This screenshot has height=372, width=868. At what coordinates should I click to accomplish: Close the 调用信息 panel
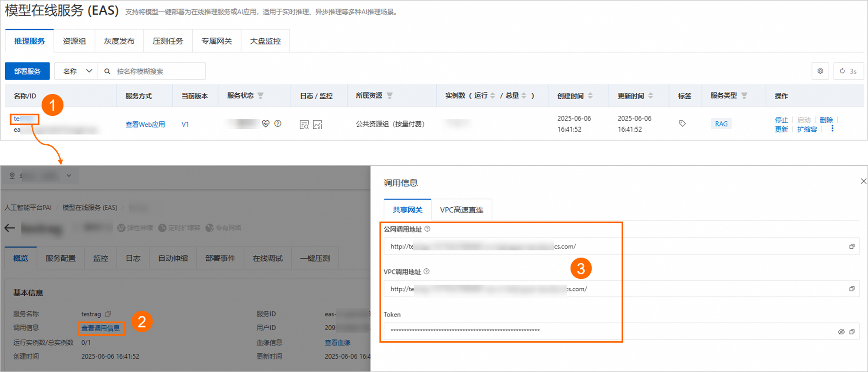tap(863, 181)
